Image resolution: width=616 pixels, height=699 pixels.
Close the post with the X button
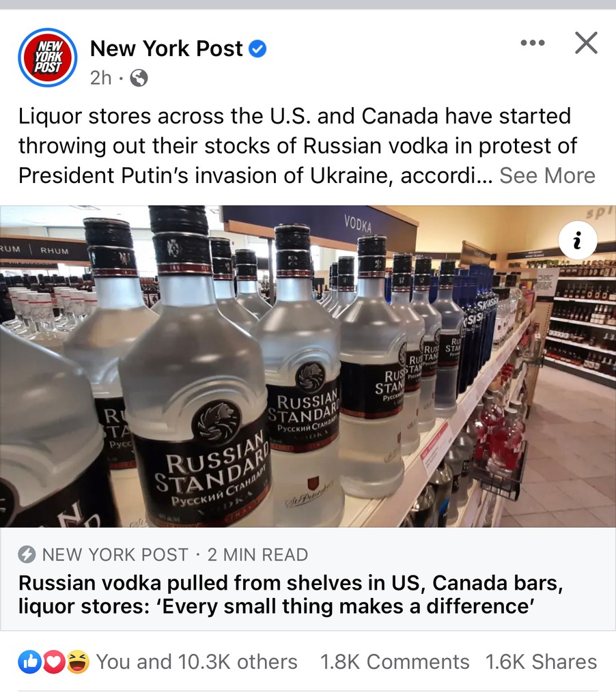[586, 43]
